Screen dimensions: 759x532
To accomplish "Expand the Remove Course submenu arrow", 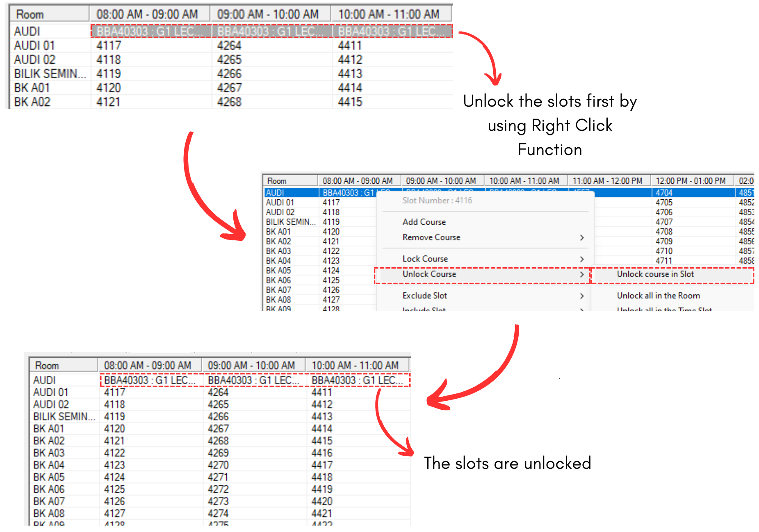I will [581, 238].
